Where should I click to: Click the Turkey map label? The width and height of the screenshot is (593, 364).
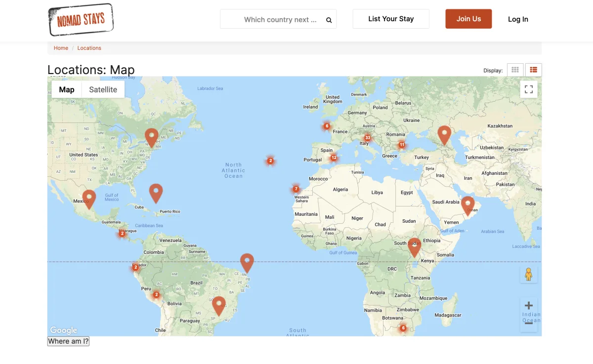coord(422,157)
